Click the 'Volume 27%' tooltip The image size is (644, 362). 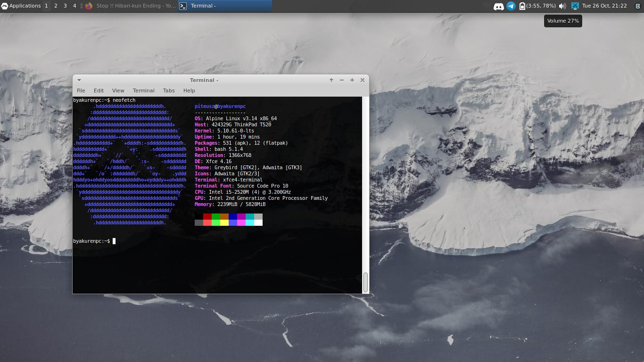point(563,21)
